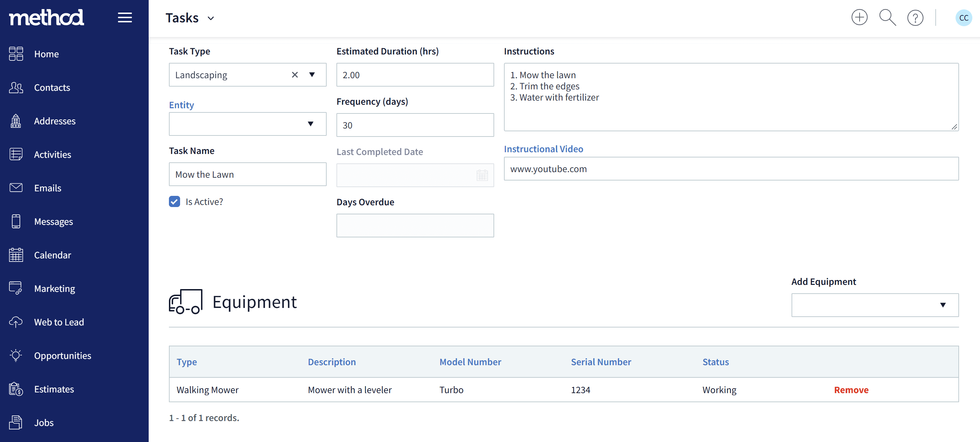Open search with magnifier icon
The height and width of the screenshot is (442, 980).
coord(887,17)
